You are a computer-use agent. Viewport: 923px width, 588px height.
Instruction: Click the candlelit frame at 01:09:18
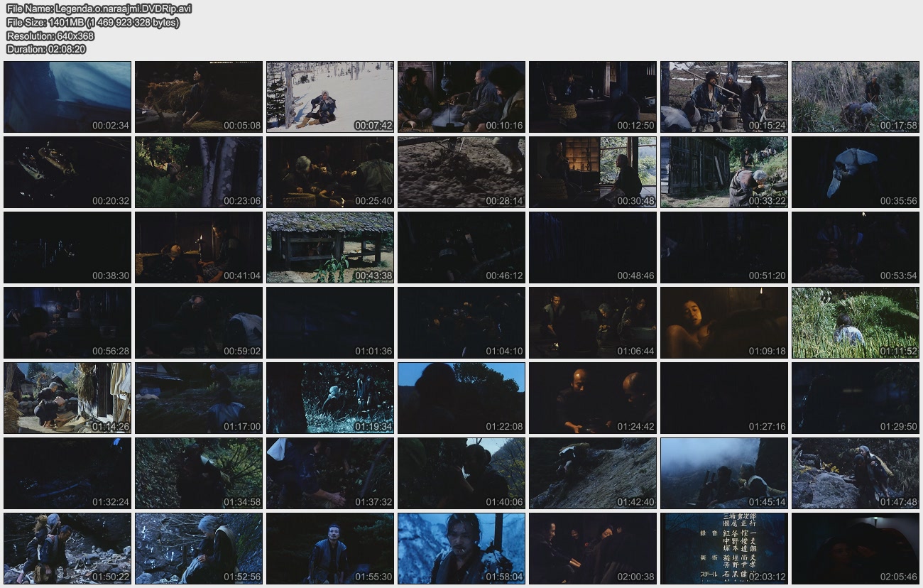tap(724, 322)
